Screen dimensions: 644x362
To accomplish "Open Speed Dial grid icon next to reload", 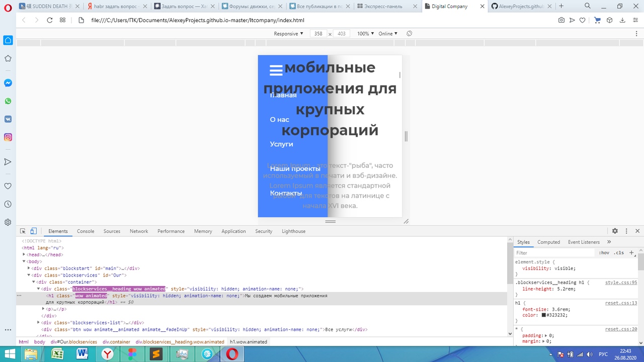I will (x=62, y=20).
